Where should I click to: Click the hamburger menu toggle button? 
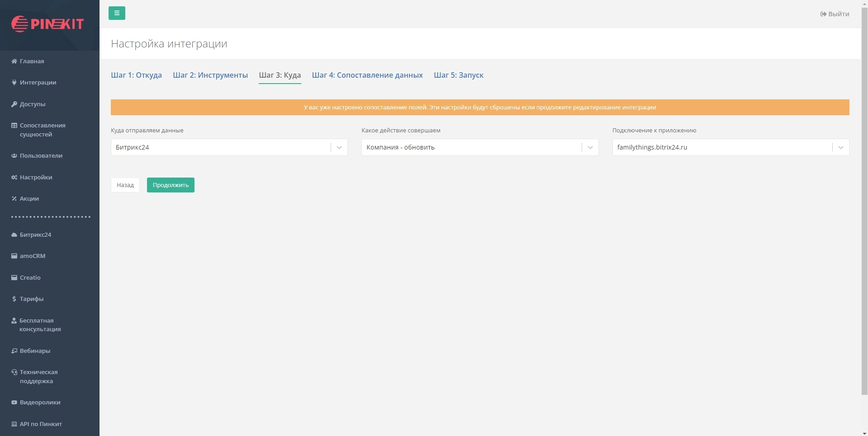pyautogui.click(x=117, y=13)
